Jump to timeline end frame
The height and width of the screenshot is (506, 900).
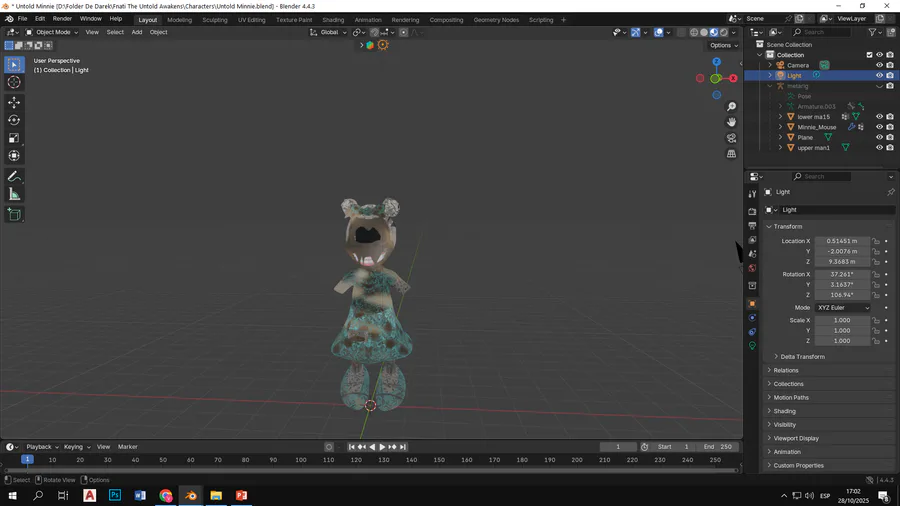click(x=403, y=447)
